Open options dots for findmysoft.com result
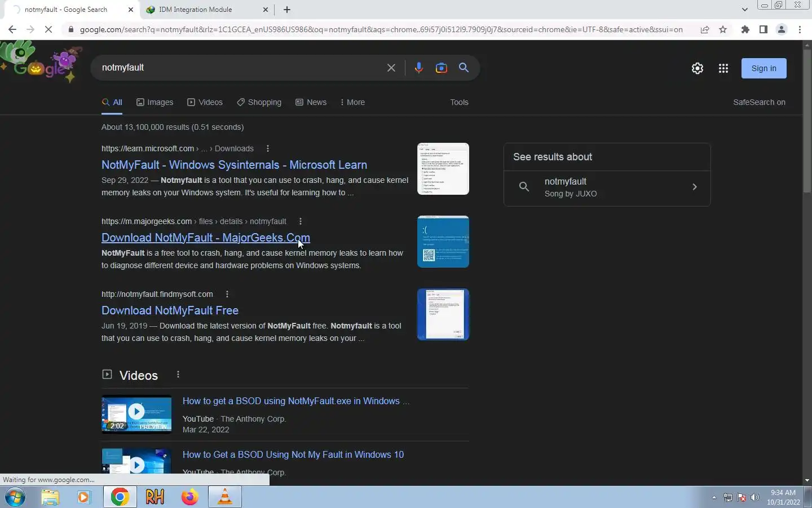 [227, 294]
